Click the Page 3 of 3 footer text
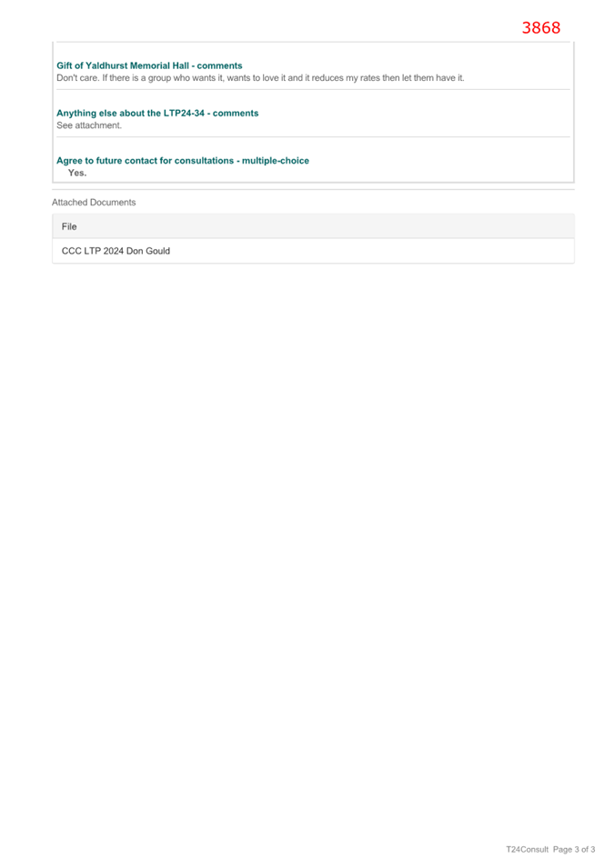The height and width of the screenshot is (868, 614). [574, 849]
